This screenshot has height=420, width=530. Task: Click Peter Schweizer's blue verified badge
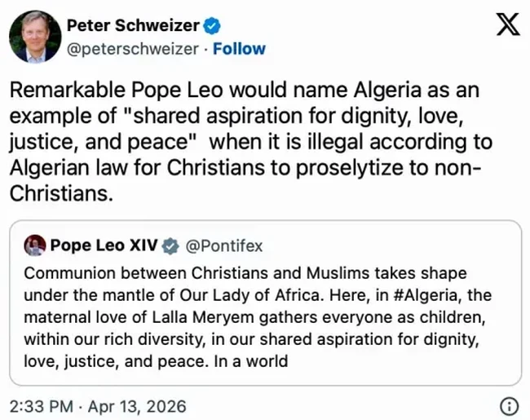pos(211,26)
